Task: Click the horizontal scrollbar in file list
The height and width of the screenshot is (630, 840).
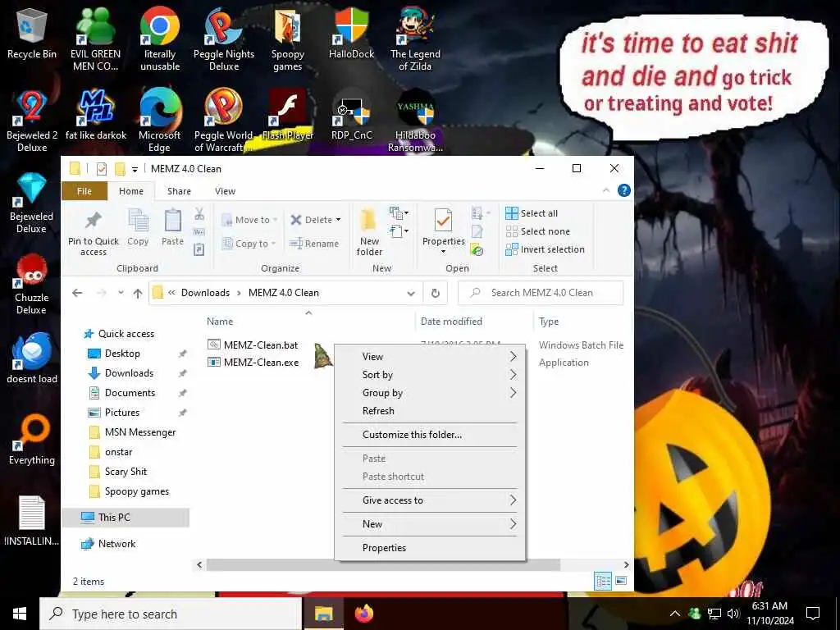Action: [x=383, y=564]
